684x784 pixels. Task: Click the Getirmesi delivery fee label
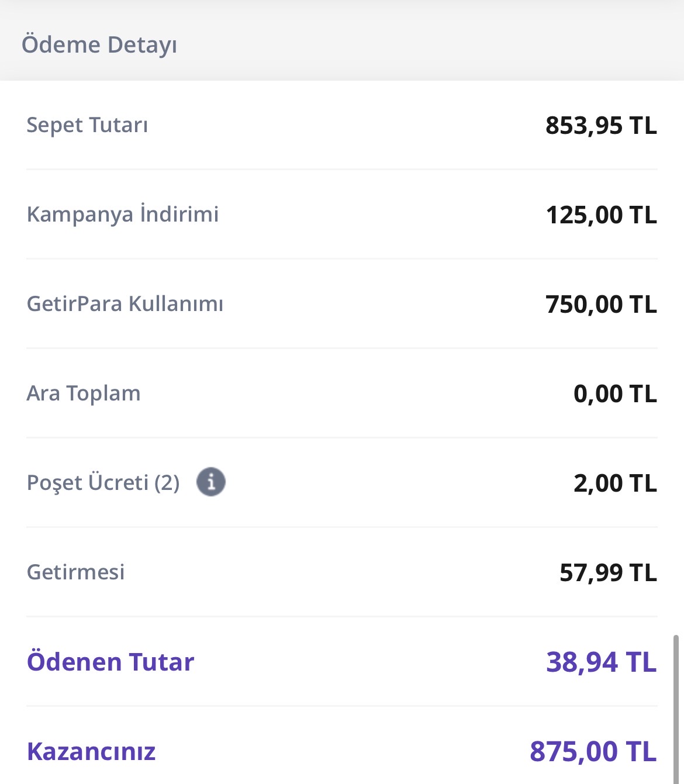point(76,572)
